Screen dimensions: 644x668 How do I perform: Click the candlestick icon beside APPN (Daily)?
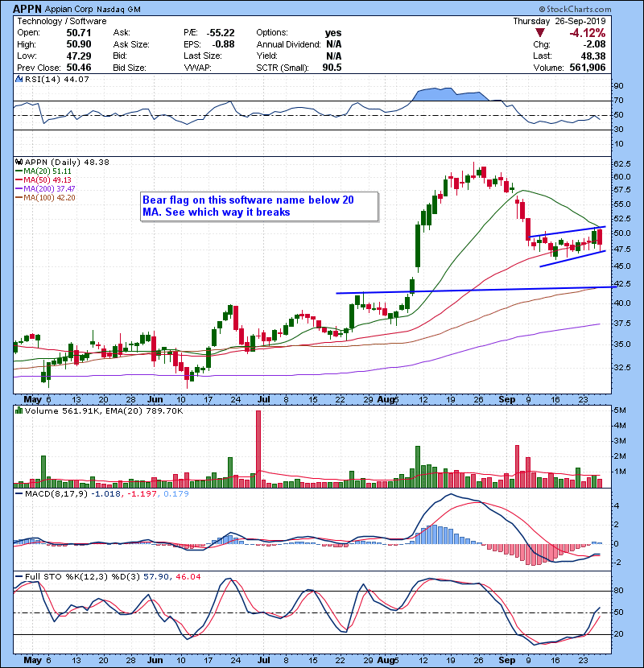click(x=19, y=163)
